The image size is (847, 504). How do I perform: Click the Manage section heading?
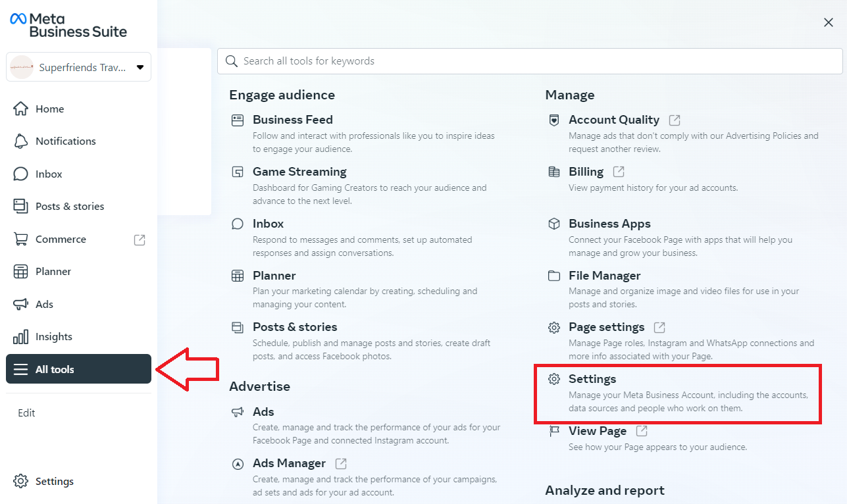(570, 95)
